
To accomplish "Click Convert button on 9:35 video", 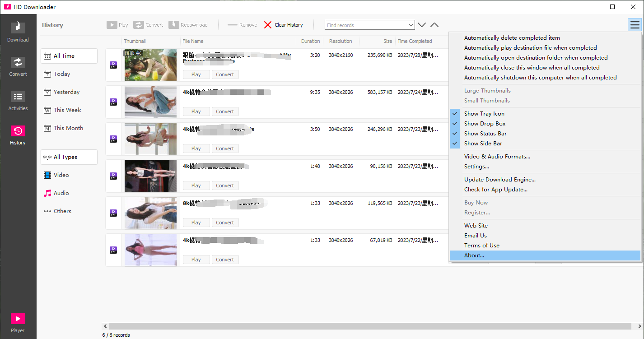I will pyautogui.click(x=225, y=111).
